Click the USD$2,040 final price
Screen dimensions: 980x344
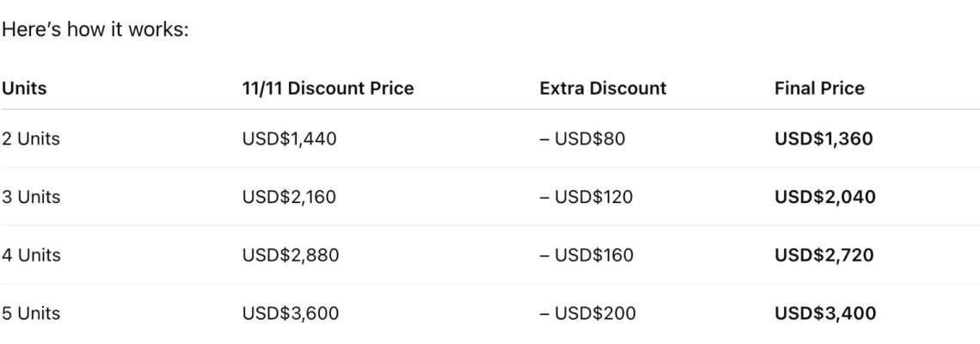click(825, 197)
